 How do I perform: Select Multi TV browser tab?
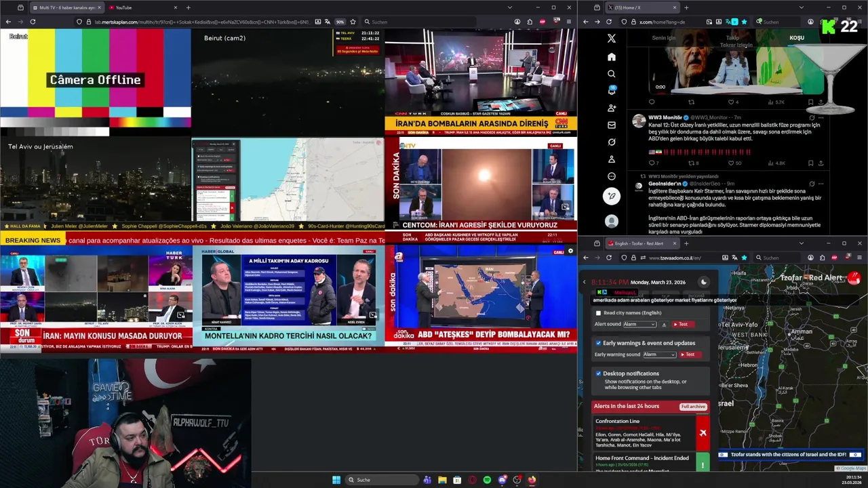[x=66, y=7]
